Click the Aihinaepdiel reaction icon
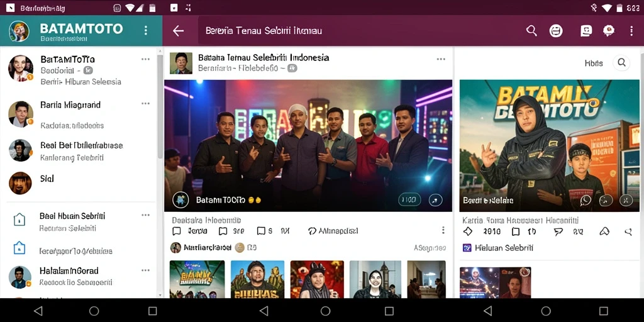The height and width of the screenshot is (322, 644). [312, 231]
